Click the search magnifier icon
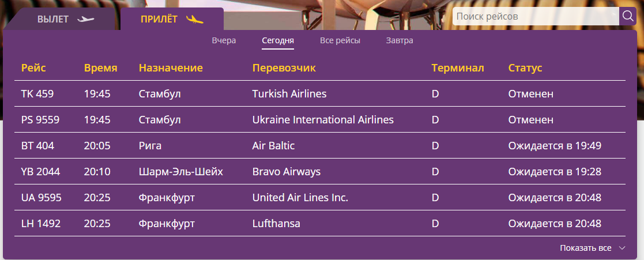644x260 pixels. click(627, 17)
